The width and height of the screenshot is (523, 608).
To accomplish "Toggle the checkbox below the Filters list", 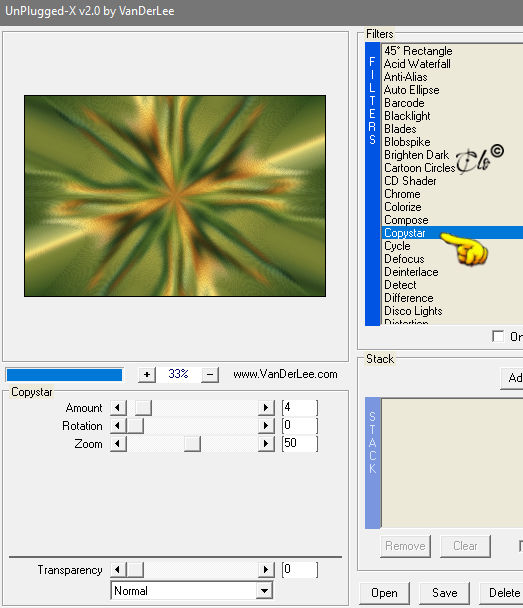I will point(498,336).
